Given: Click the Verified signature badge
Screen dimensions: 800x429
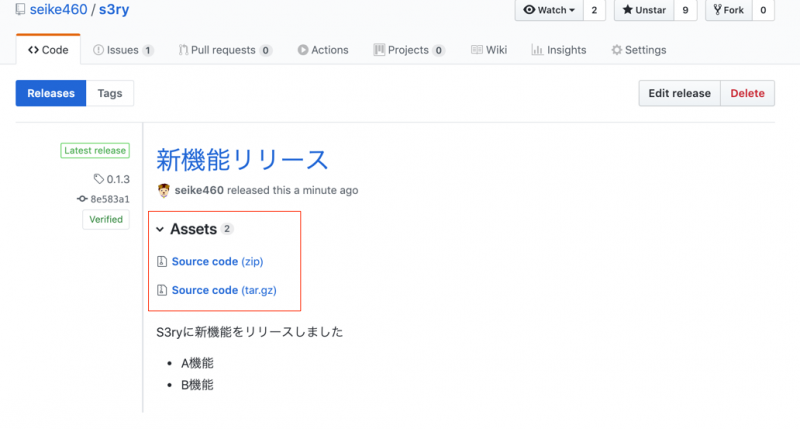Looking at the screenshot, I should tap(106, 219).
